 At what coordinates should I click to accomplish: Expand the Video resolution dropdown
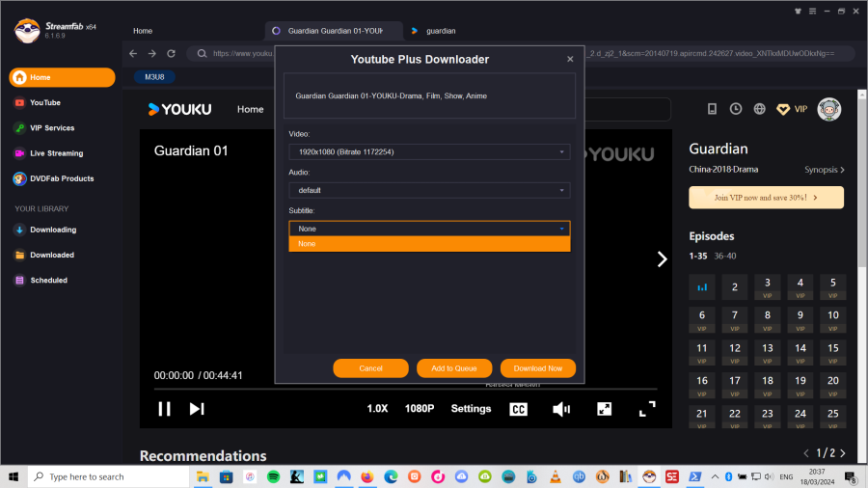point(429,152)
